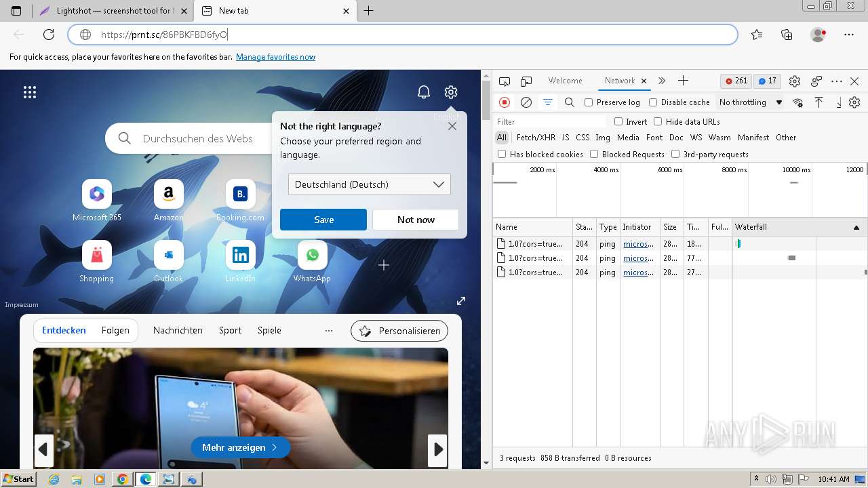The width and height of the screenshot is (868, 488).
Task: Check Hide data URLs checkbox
Action: (658, 122)
